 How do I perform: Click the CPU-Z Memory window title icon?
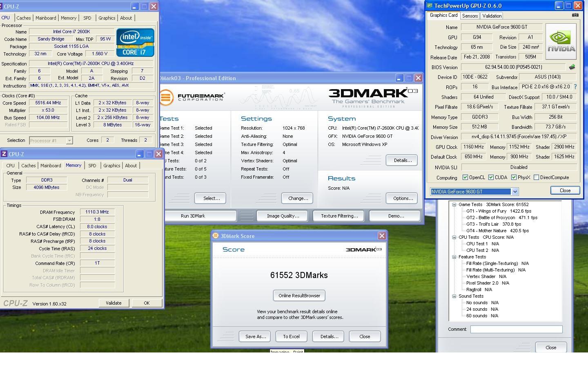[x=4, y=154]
